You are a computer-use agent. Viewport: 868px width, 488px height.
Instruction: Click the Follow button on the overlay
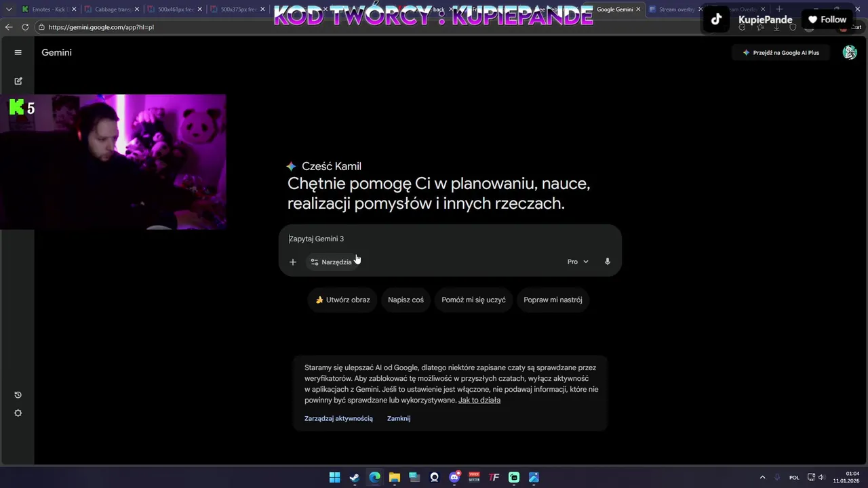[827, 20]
